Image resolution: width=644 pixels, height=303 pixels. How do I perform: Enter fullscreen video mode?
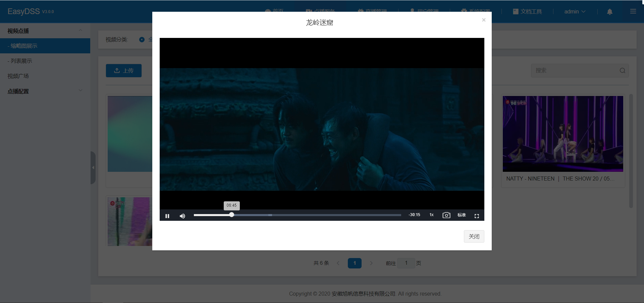coord(477,216)
